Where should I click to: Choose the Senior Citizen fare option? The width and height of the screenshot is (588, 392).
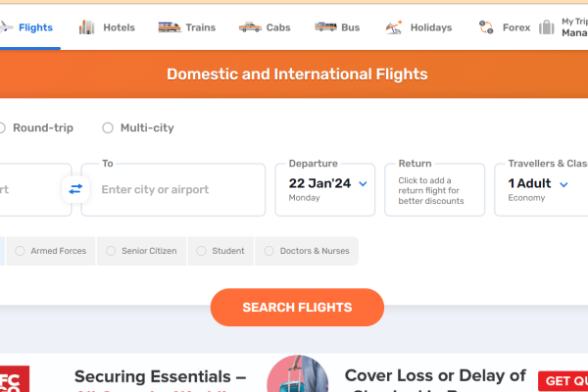coord(141,251)
